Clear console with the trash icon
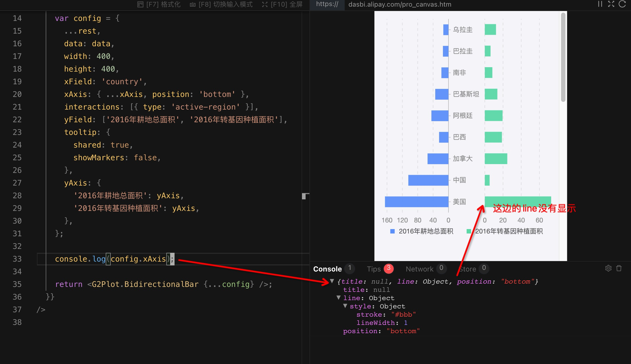Image resolution: width=631 pixels, height=364 pixels. (x=619, y=268)
